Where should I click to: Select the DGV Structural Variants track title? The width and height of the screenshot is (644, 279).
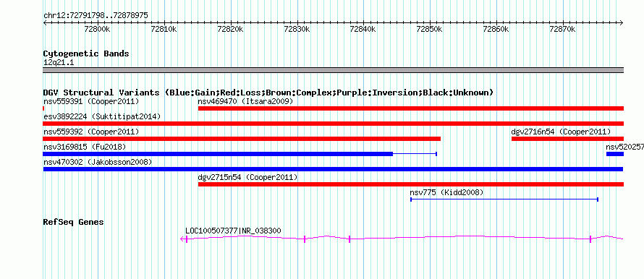click(x=268, y=93)
